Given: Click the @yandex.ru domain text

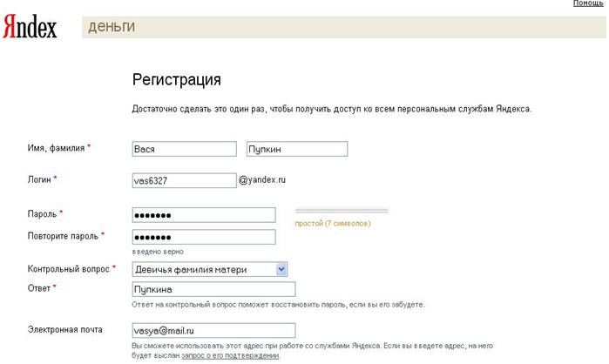Looking at the screenshot, I should (262, 179).
